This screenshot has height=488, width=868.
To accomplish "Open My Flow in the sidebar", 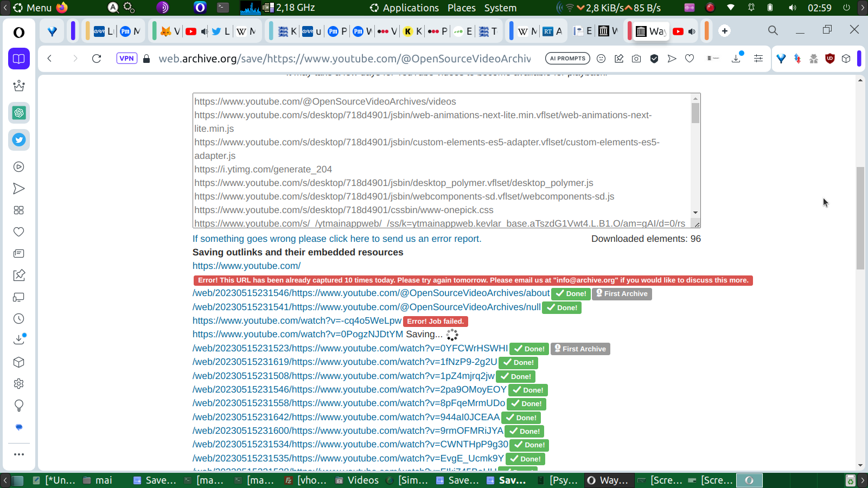I will (19, 189).
